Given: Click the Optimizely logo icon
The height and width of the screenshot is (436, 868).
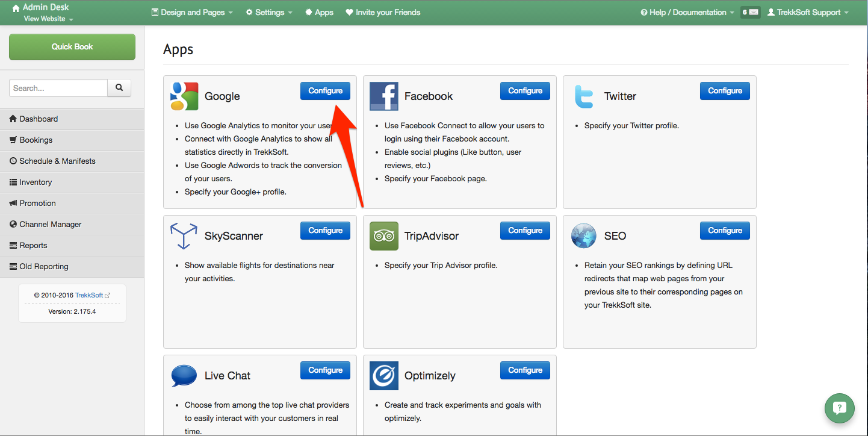Looking at the screenshot, I should 384,376.
